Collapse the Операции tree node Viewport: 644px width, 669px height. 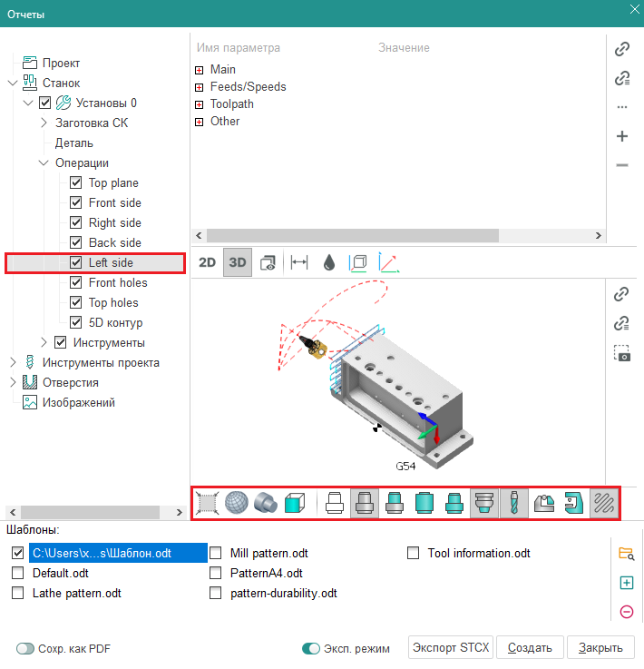pyautogui.click(x=44, y=163)
